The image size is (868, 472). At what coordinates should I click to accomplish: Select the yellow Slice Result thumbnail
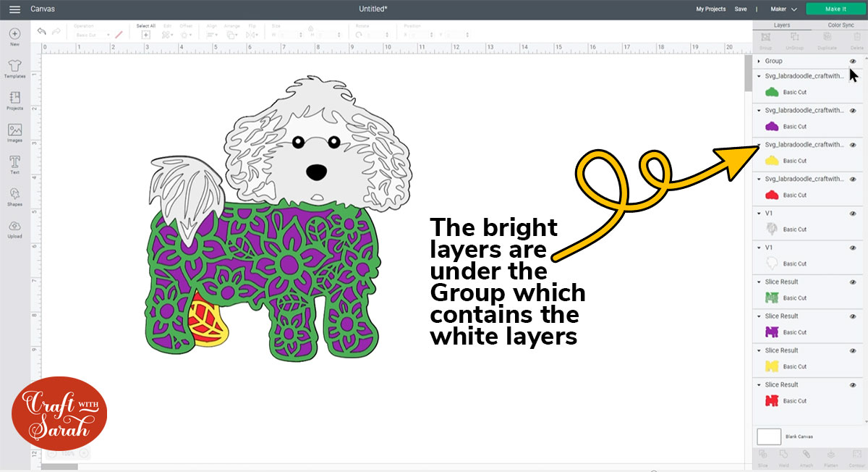point(772,366)
